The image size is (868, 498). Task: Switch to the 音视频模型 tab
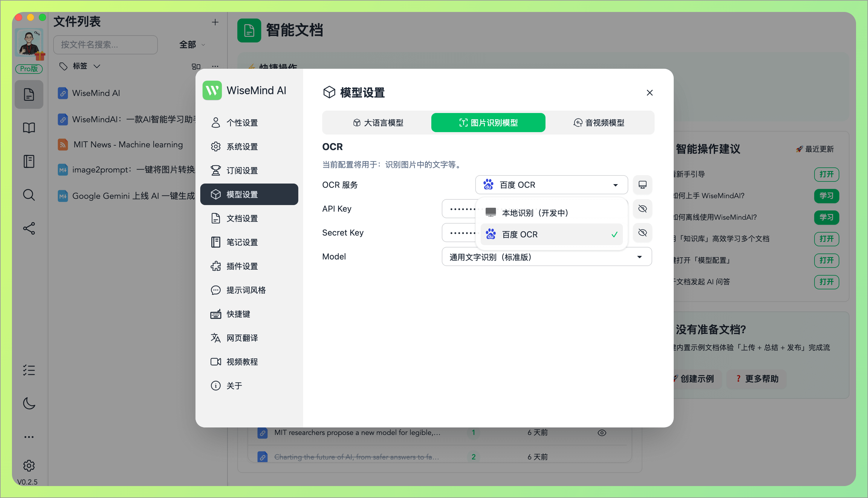(x=599, y=123)
